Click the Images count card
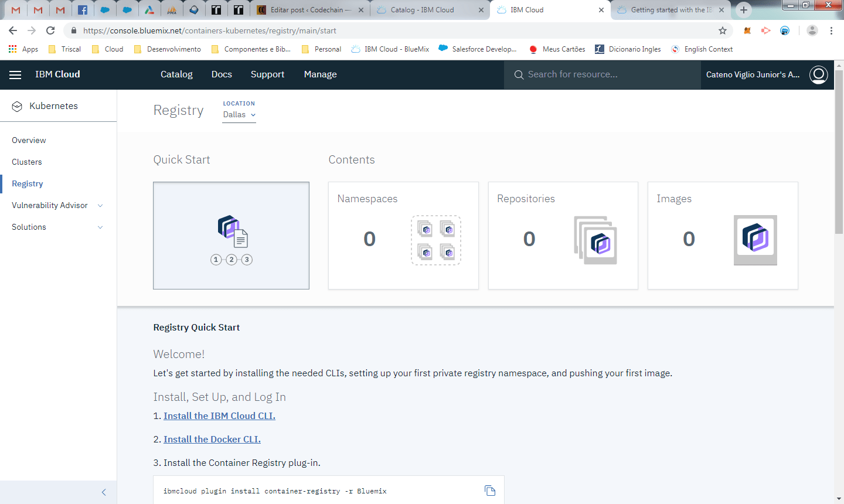Viewport: 844px width, 504px height. click(x=723, y=236)
